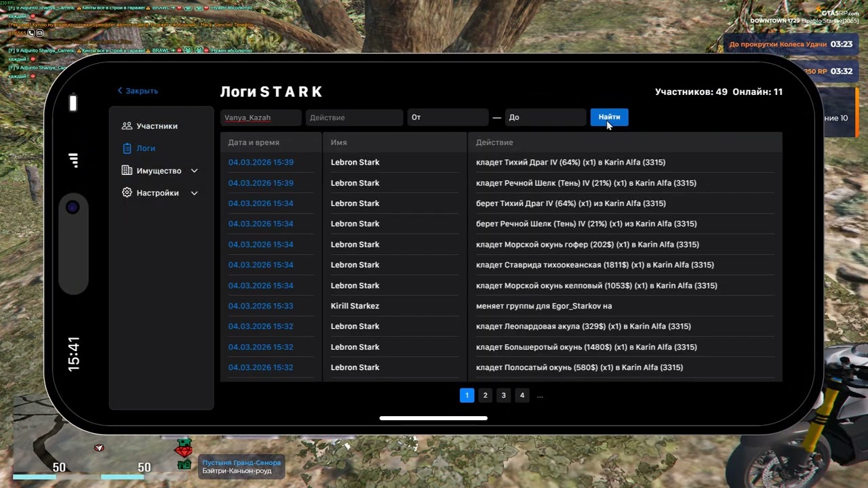868x488 pixels.
Task: Click 'берет Речной Шелк (Тень) IV' entry
Action: pos(586,224)
